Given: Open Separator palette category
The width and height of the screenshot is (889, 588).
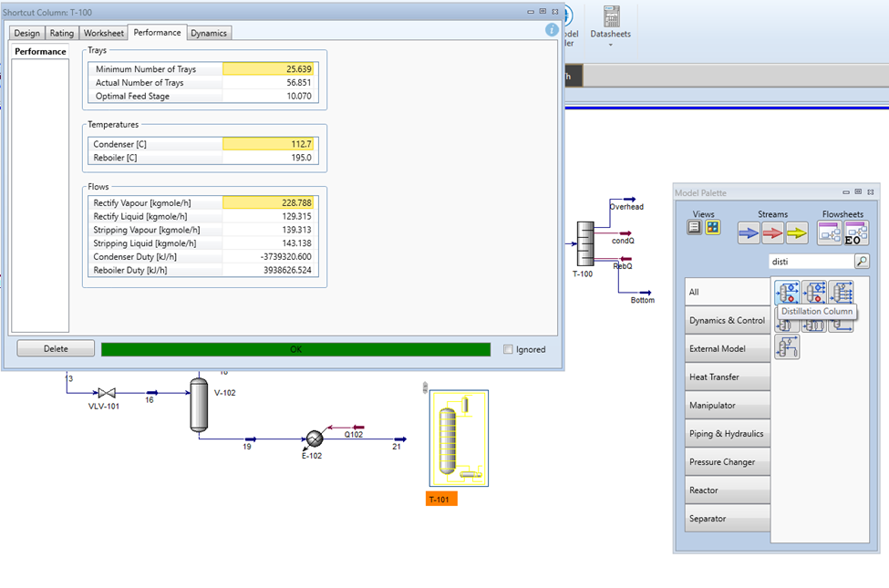Looking at the screenshot, I should [728, 518].
